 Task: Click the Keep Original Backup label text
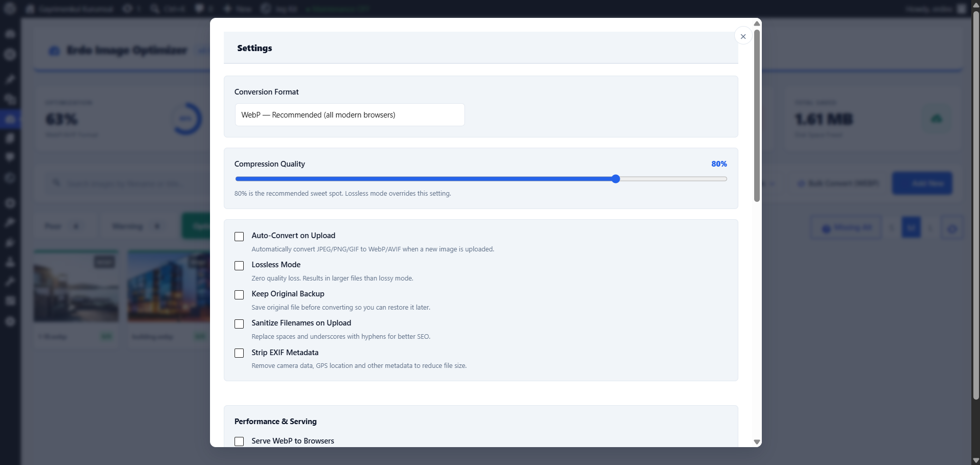click(x=288, y=294)
